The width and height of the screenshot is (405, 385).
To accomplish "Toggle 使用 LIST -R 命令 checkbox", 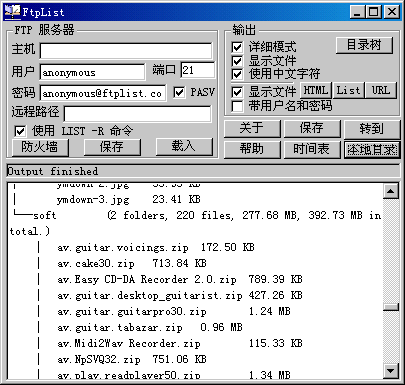I will click(x=20, y=131).
